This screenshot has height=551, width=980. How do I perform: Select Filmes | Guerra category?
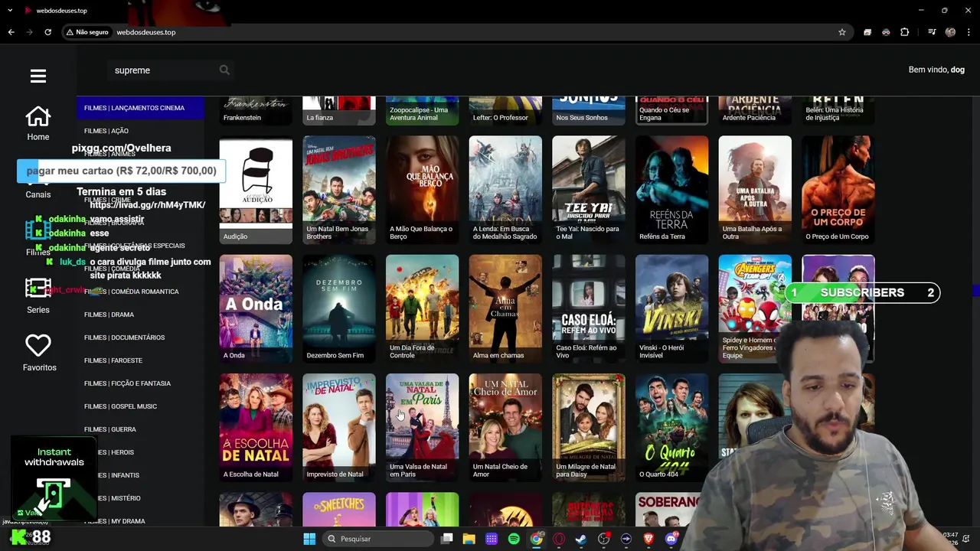point(140,429)
